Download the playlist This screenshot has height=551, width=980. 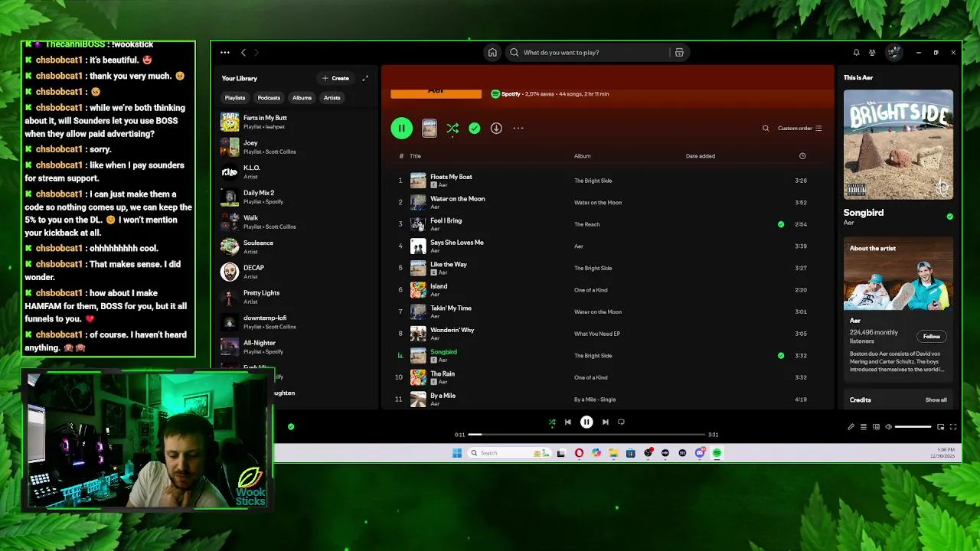pos(496,129)
